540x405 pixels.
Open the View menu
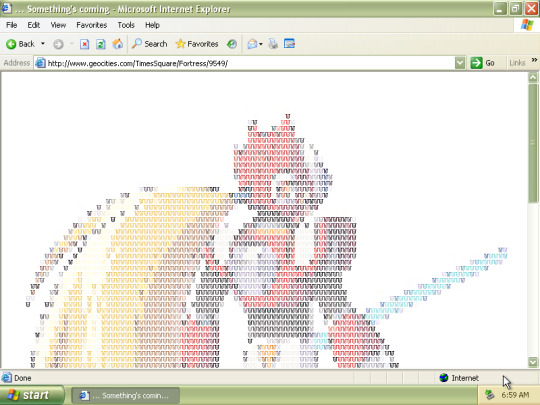(x=58, y=25)
